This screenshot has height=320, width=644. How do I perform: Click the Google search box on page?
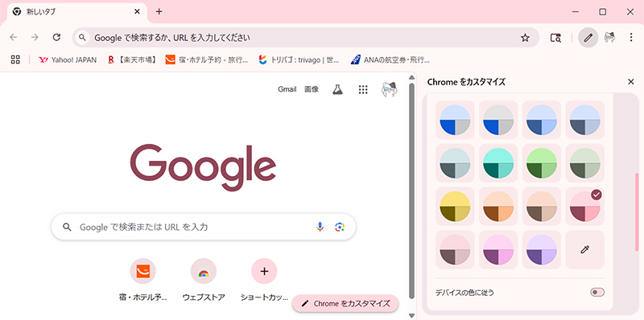[204, 227]
